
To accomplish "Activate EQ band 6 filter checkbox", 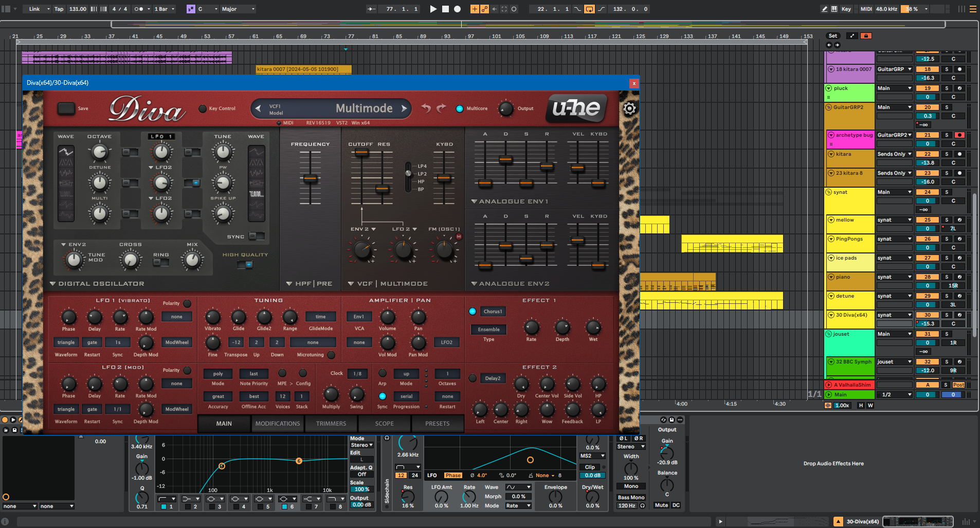I will coord(285,507).
